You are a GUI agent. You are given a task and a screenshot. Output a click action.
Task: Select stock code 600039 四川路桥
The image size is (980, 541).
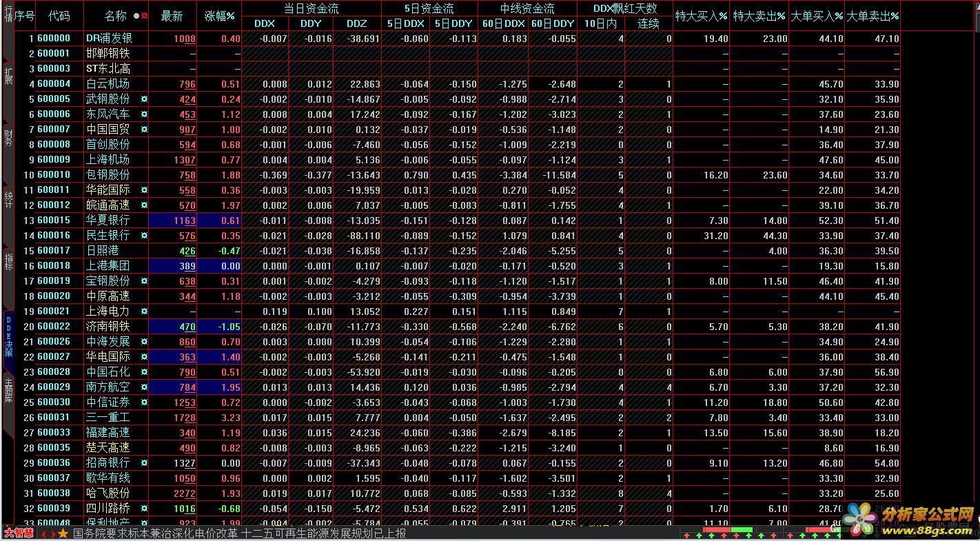(x=54, y=509)
